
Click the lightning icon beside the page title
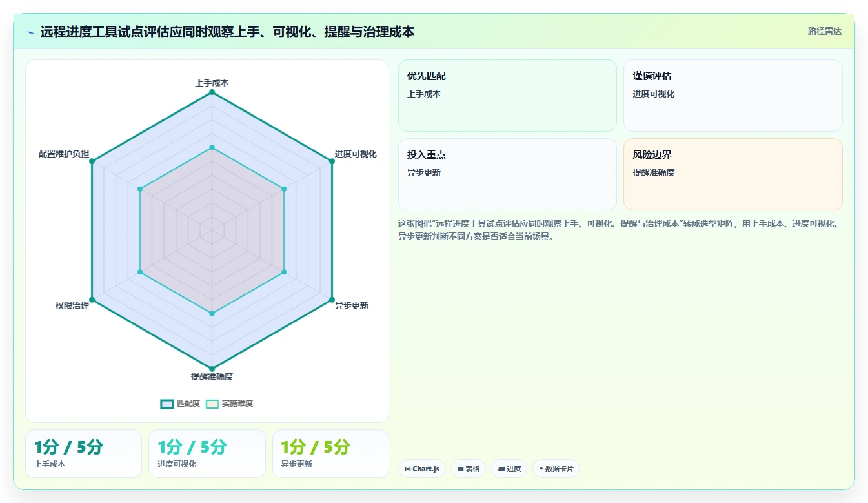(30, 32)
